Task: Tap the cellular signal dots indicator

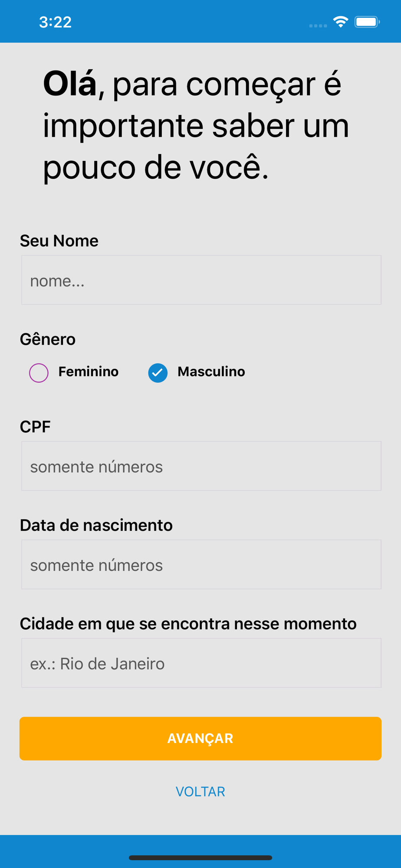Action: pyautogui.click(x=318, y=26)
